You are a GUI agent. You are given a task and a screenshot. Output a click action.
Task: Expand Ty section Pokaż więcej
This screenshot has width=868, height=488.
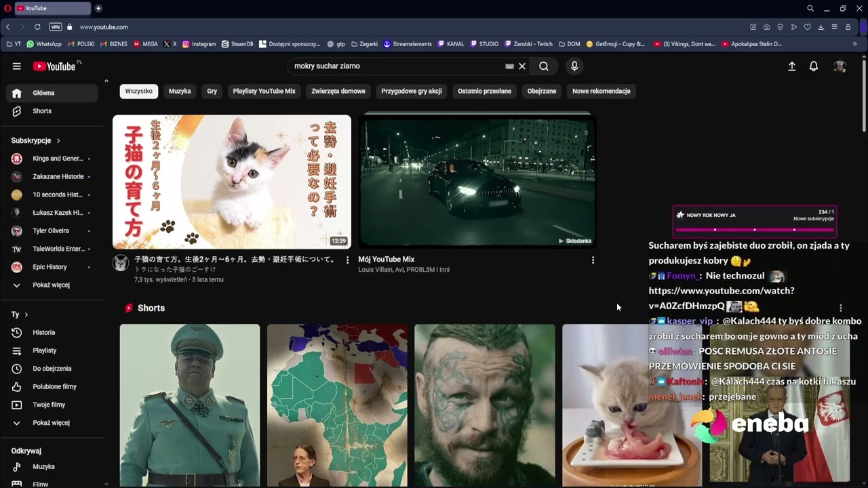(52, 423)
